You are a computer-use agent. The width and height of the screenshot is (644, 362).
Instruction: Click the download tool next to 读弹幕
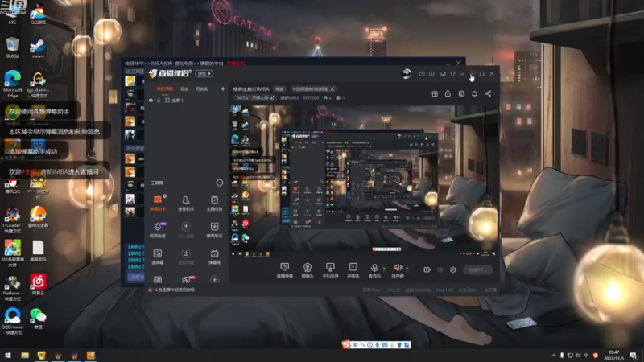[186, 257]
